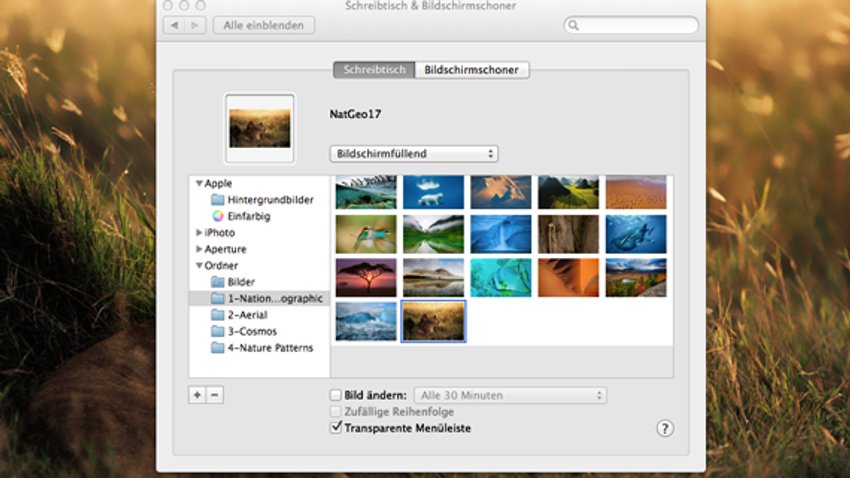Select the Hintergrundbilder folder icon
The width and height of the screenshot is (850, 478).
[217, 199]
